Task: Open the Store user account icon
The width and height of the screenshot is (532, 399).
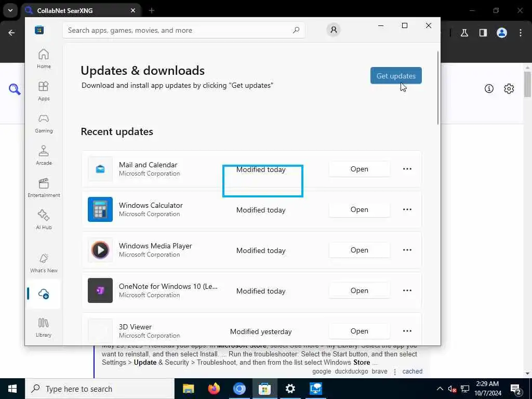Action: (334, 30)
